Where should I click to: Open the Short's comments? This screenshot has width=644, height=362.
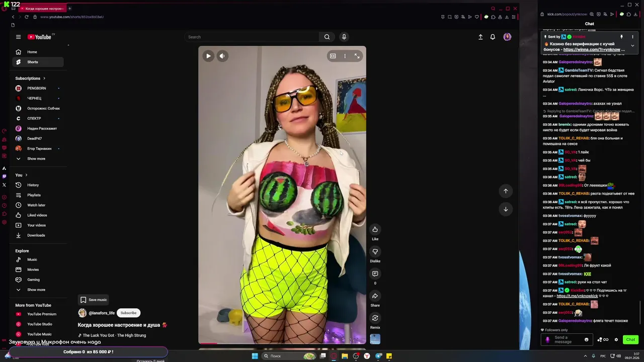tap(375, 274)
